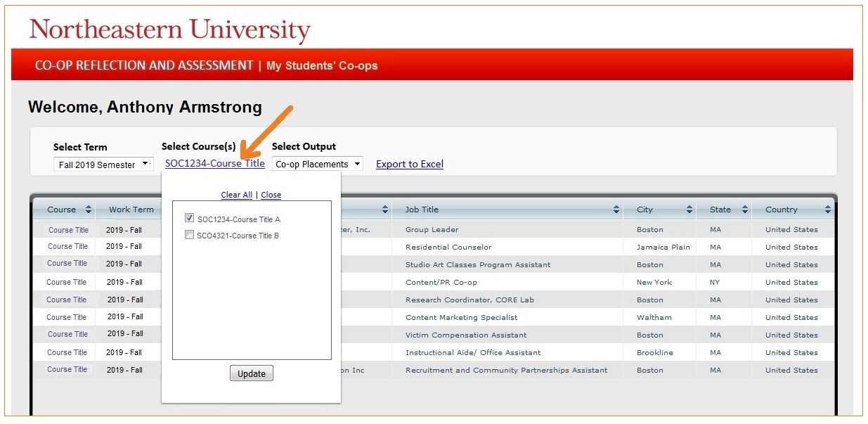
Task: Click Waltham city cell
Action: (654, 318)
